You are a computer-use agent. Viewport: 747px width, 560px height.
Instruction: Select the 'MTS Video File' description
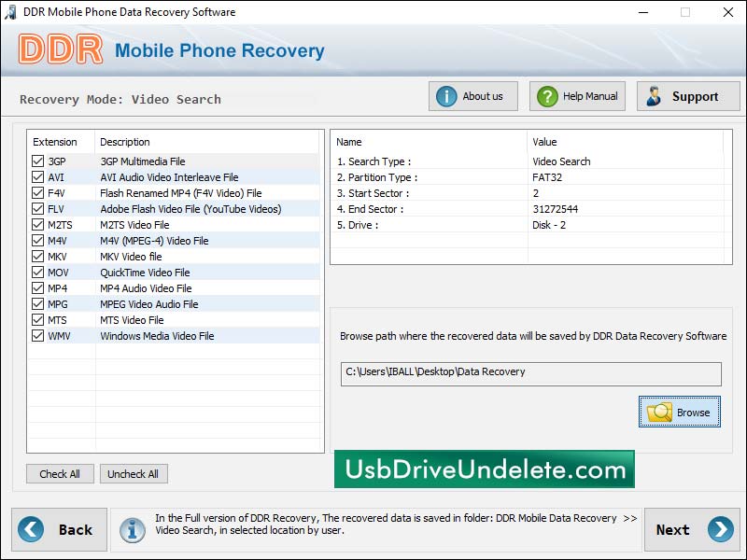[x=132, y=320]
